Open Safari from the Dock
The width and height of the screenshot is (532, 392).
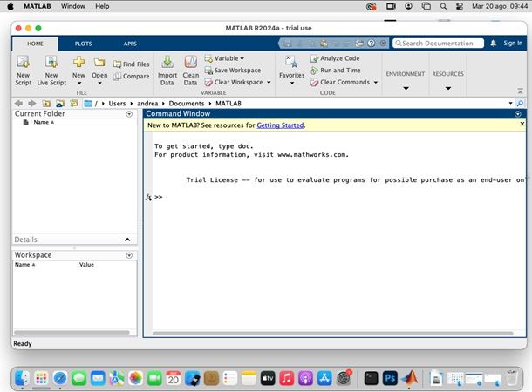pos(60,378)
